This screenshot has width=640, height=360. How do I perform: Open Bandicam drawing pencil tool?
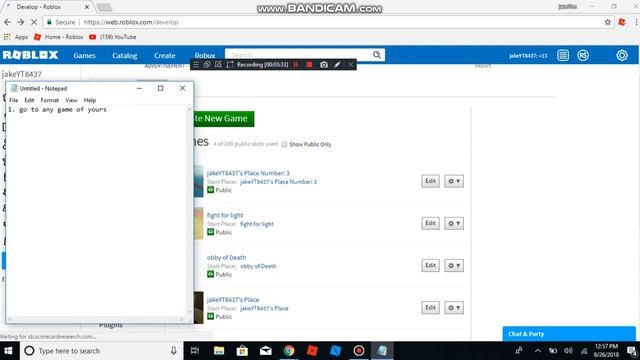[x=337, y=64]
